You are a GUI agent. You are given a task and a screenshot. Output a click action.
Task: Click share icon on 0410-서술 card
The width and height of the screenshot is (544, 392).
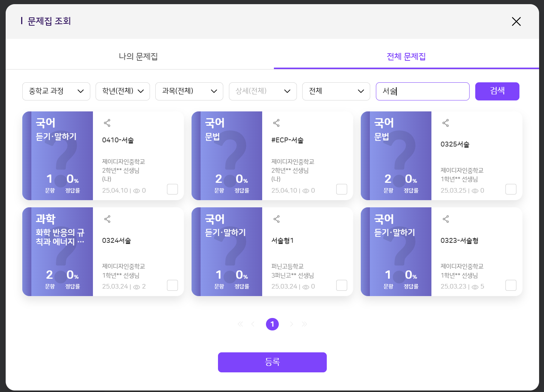click(x=107, y=123)
